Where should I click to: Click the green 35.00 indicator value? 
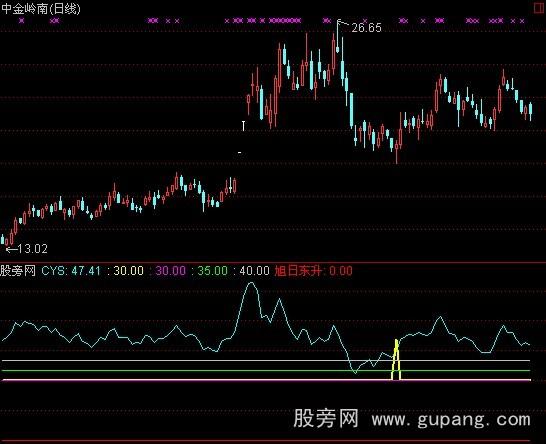tap(212, 271)
